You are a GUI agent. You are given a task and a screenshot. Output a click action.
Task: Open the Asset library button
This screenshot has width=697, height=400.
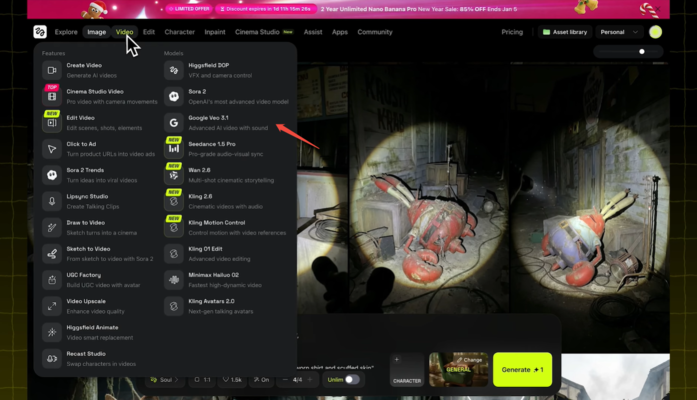click(x=565, y=32)
